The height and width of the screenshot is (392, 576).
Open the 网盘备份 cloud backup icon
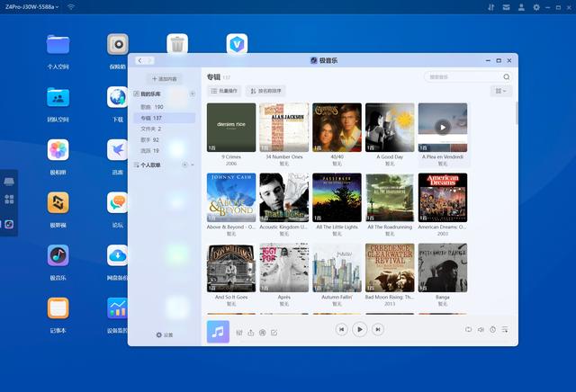[118, 255]
